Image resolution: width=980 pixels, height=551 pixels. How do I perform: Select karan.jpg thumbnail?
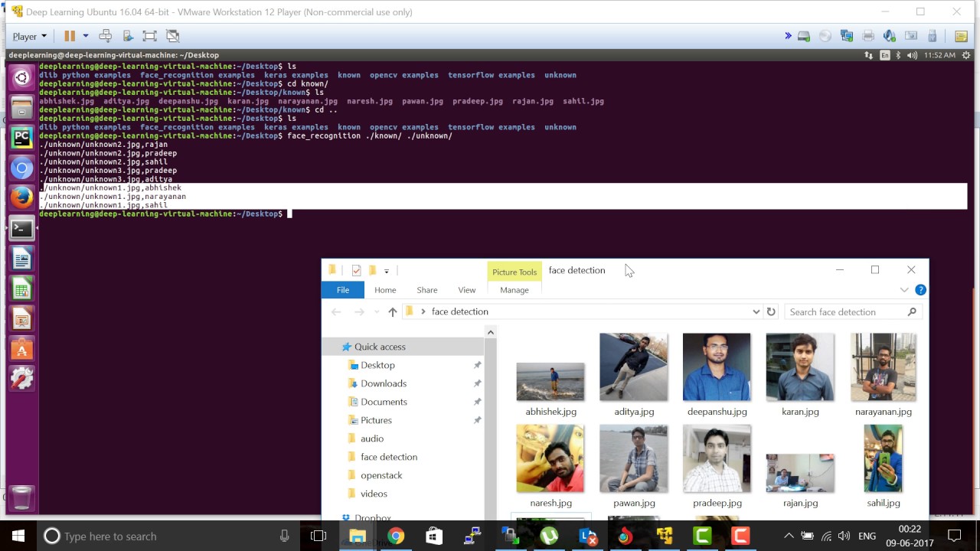click(800, 367)
